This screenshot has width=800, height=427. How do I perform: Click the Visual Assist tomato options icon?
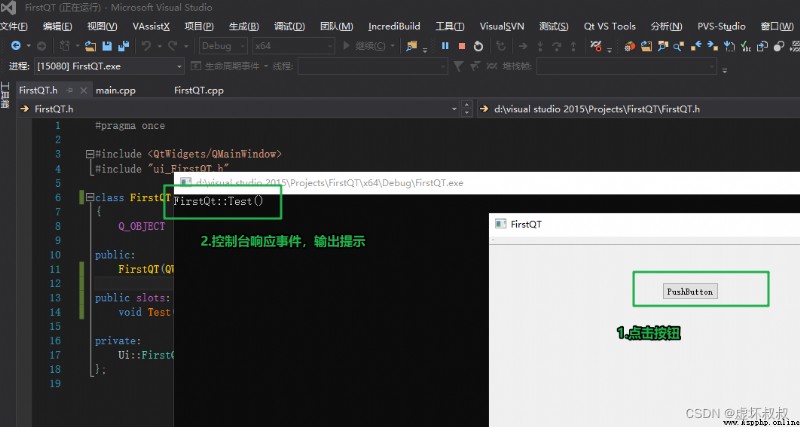[x=630, y=46]
